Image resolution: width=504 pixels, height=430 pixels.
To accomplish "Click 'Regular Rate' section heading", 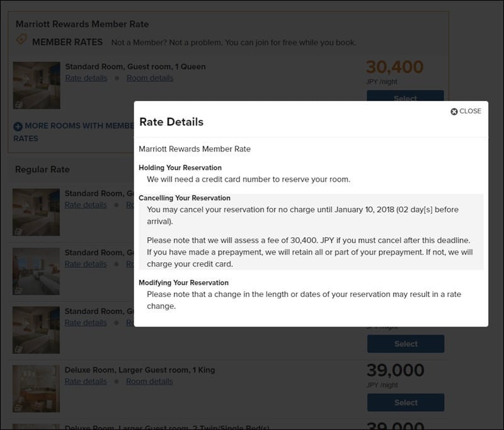I will coord(42,170).
